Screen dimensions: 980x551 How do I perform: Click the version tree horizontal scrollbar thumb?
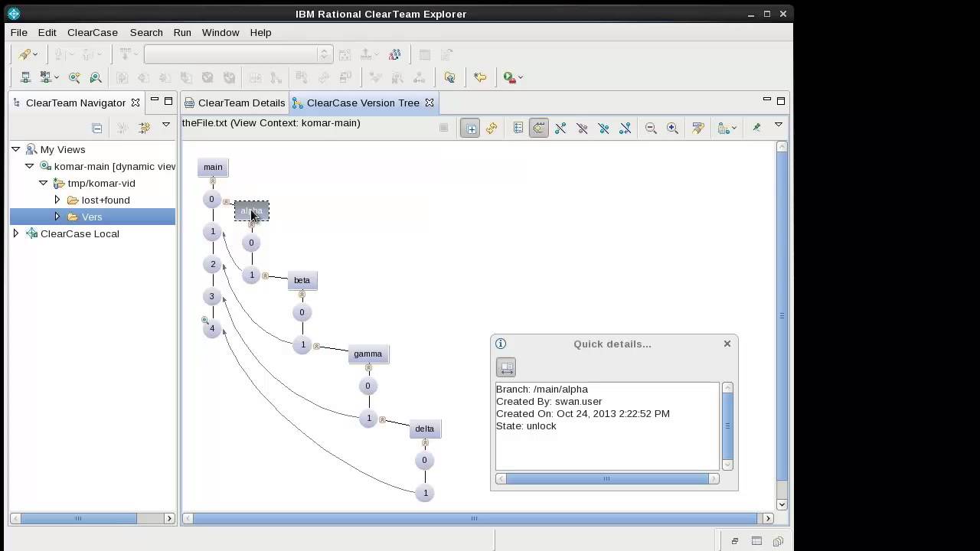click(x=474, y=518)
